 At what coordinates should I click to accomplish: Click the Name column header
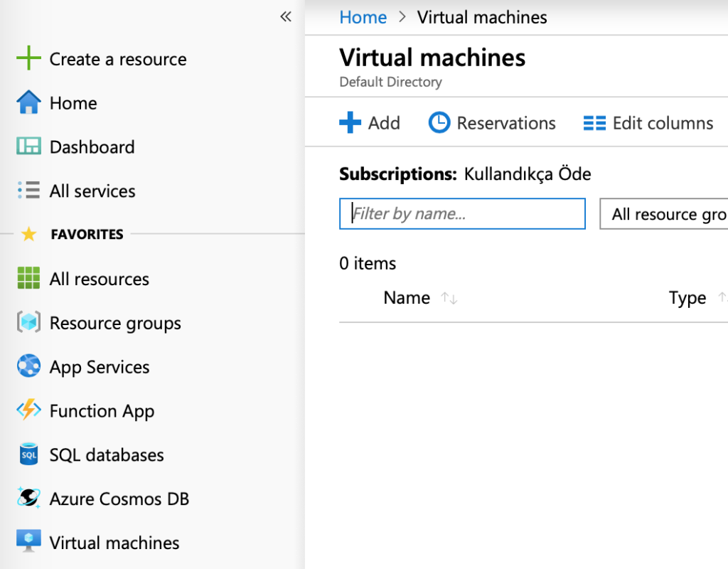[x=407, y=298]
